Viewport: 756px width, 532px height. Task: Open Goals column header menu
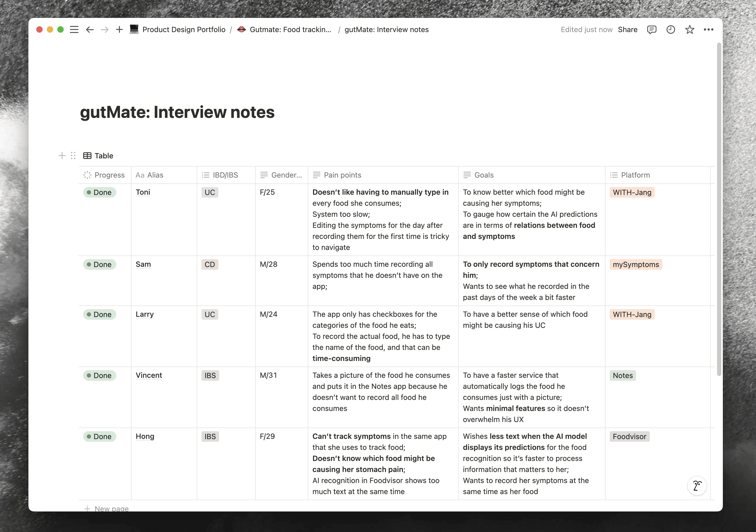(x=532, y=175)
